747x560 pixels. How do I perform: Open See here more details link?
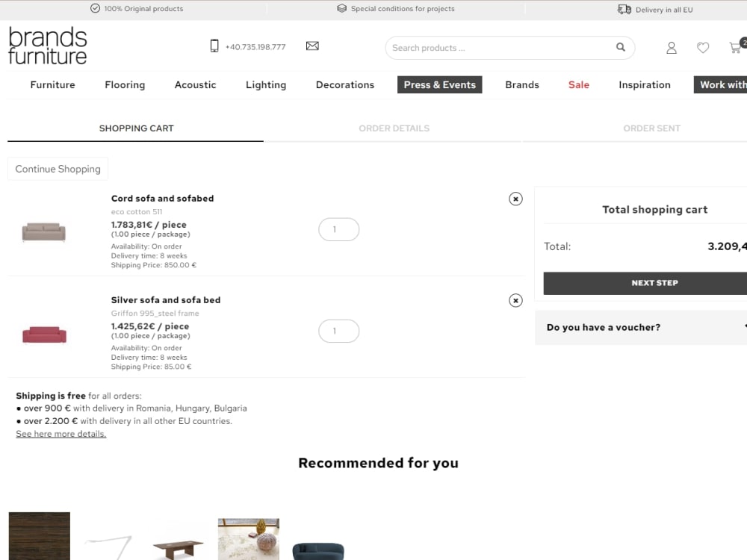61,434
